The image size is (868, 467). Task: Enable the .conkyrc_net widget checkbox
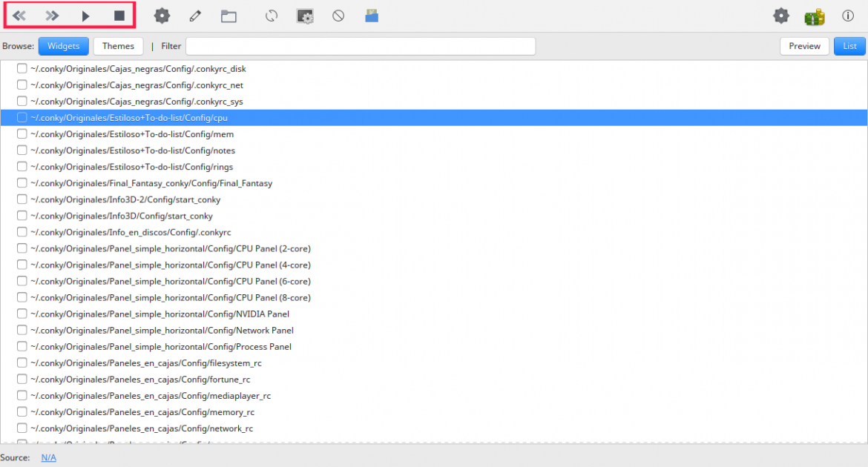tap(22, 85)
